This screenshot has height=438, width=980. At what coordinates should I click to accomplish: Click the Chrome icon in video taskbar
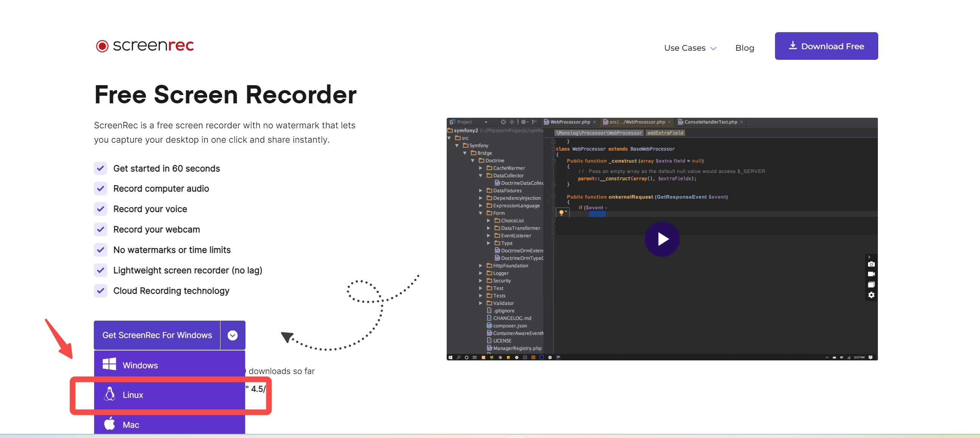click(x=500, y=358)
